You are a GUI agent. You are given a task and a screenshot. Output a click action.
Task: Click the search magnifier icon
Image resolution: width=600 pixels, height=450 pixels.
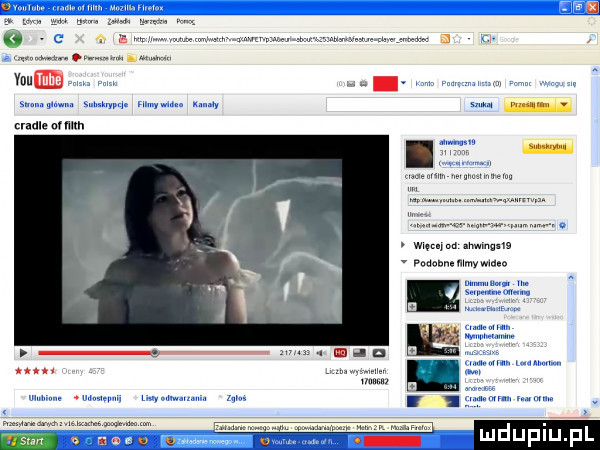pyautogui.click(x=591, y=39)
